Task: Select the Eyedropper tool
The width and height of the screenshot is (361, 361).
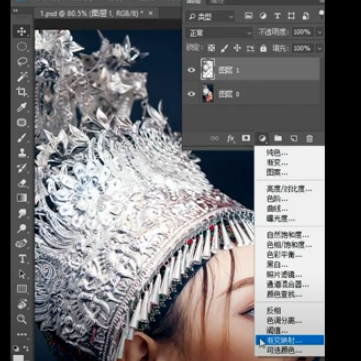Action: (x=22, y=107)
